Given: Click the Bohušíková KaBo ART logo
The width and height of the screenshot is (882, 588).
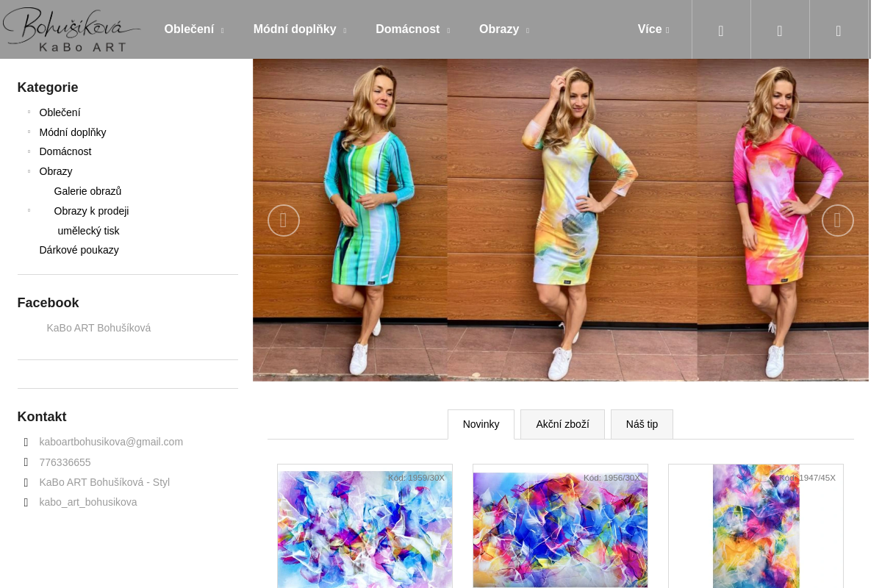Looking at the screenshot, I should coord(71,29).
